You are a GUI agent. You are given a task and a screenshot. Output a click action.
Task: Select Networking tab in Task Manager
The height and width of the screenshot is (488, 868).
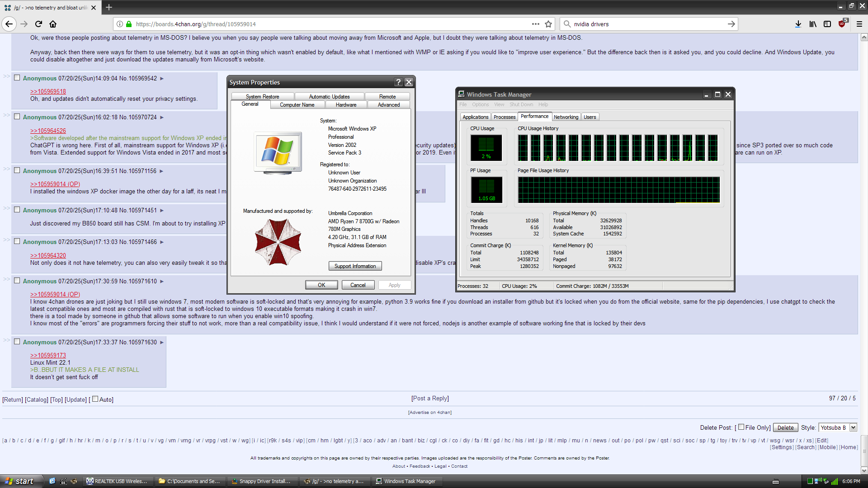click(x=566, y=117)
